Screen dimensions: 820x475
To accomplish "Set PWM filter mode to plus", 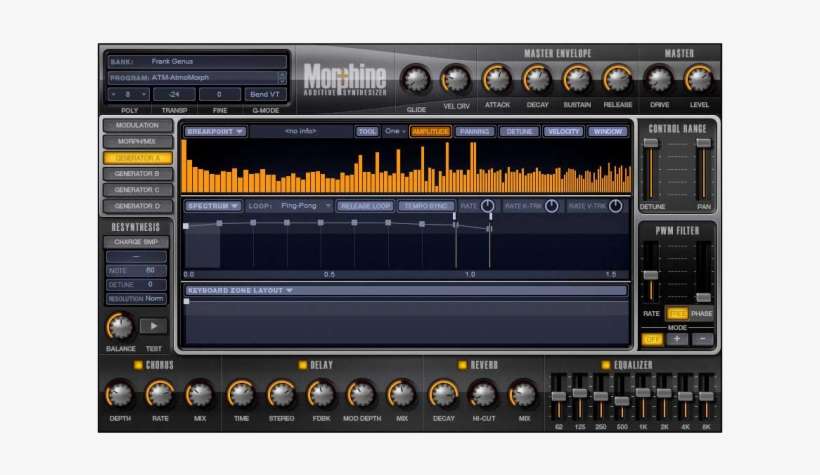I will coord(677,340).
